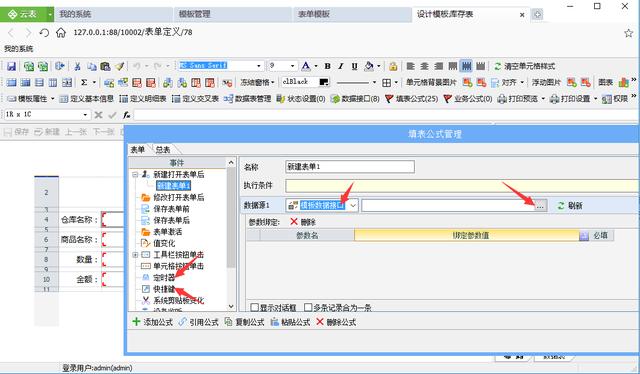Image resolution: width=640 pixels, height=374 pixels.
Task: Click the align center icon
Action: (x=424, y=66)
